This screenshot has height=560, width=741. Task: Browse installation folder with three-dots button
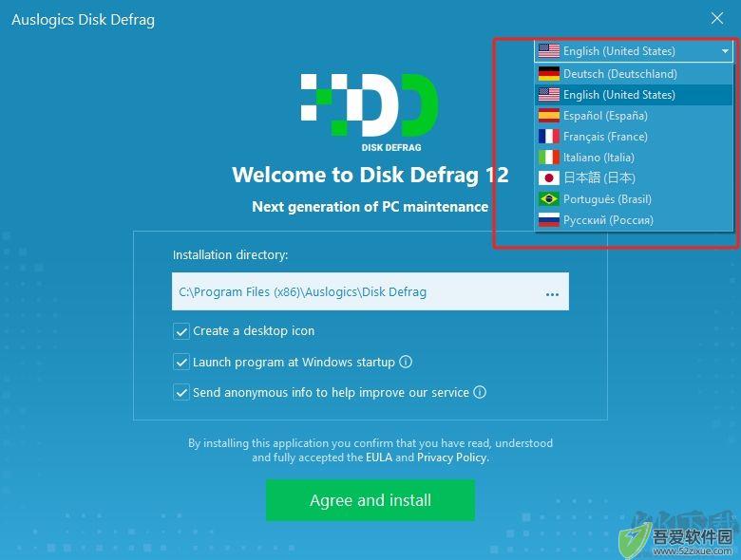click(552, 294)
